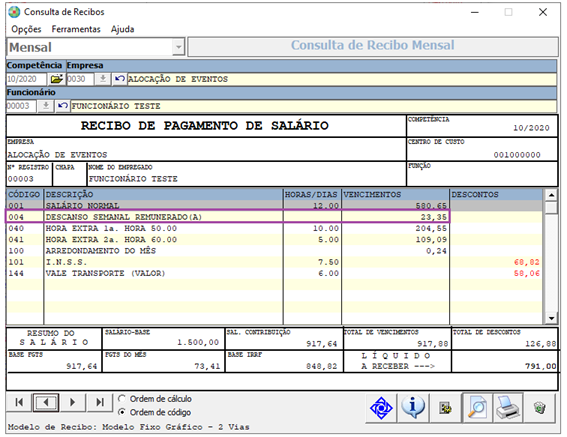The height and width of the screenshot is (437, 567).
Task: Click the small configuration icon beside info
Action: coord(445,408)
